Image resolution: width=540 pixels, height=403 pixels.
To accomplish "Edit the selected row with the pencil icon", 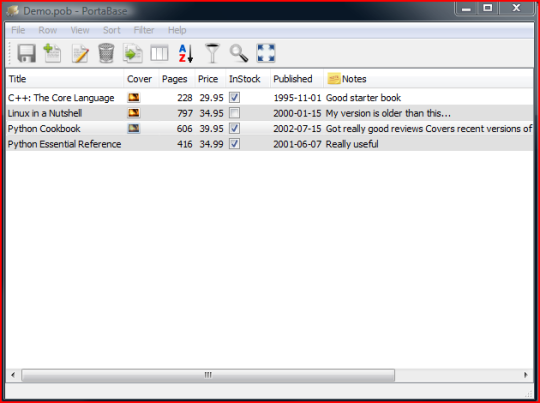I will [80, 54].
